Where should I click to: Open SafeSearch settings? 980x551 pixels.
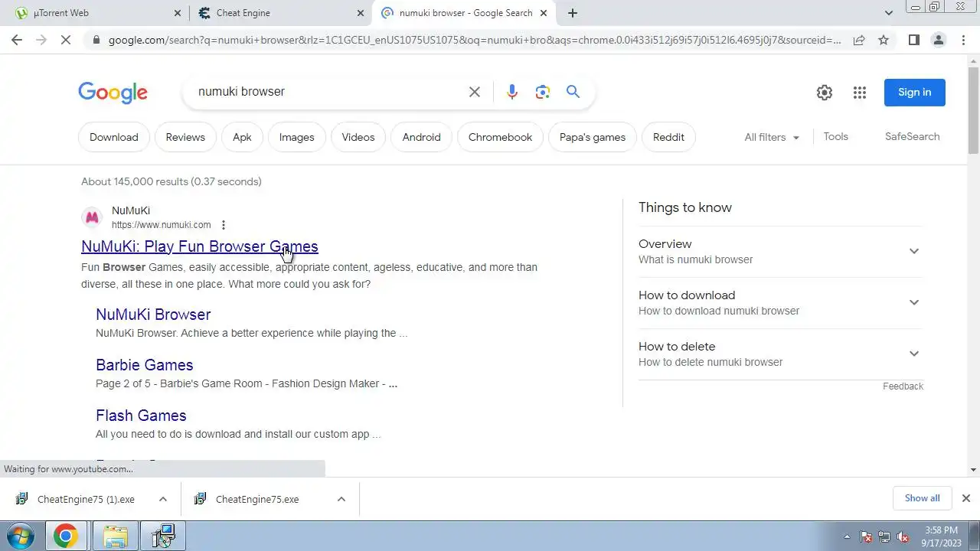coord(912,136)
